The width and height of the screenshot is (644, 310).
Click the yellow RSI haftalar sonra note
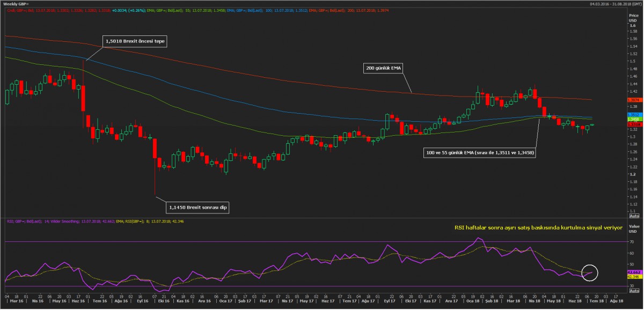click(x=538, y=227)
